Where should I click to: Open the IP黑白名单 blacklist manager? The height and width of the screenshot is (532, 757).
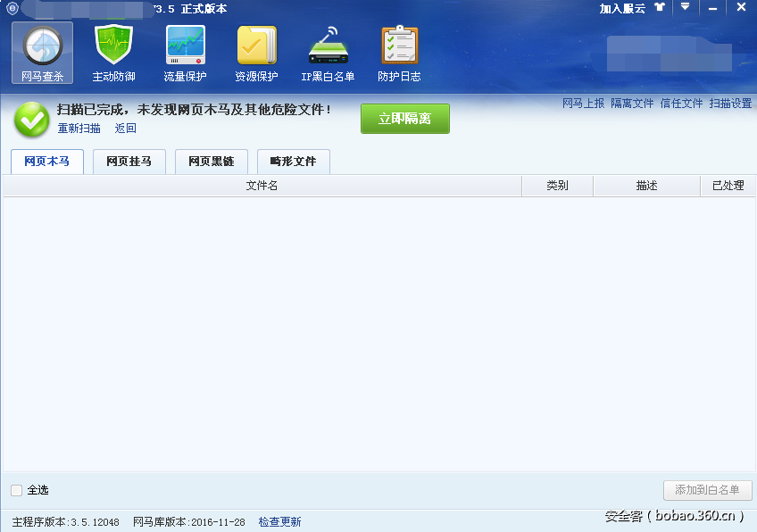[328, 52]
